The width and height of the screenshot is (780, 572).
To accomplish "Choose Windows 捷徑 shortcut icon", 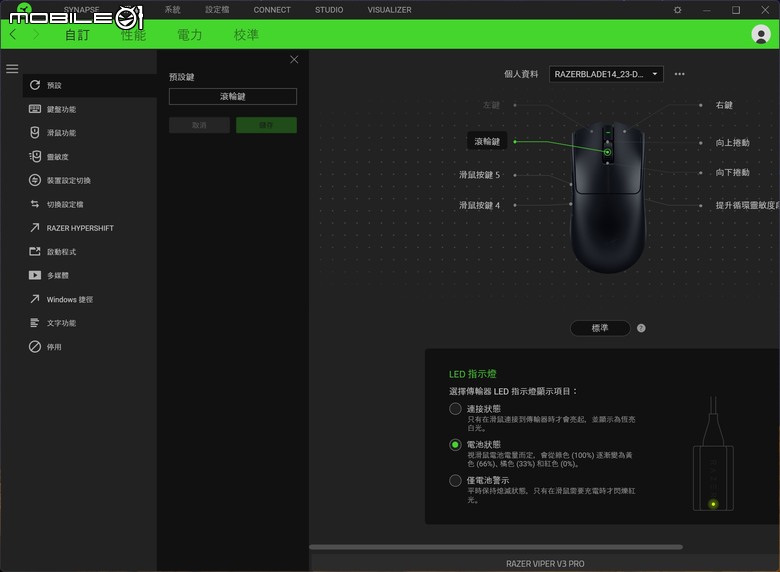I will 35,299.
